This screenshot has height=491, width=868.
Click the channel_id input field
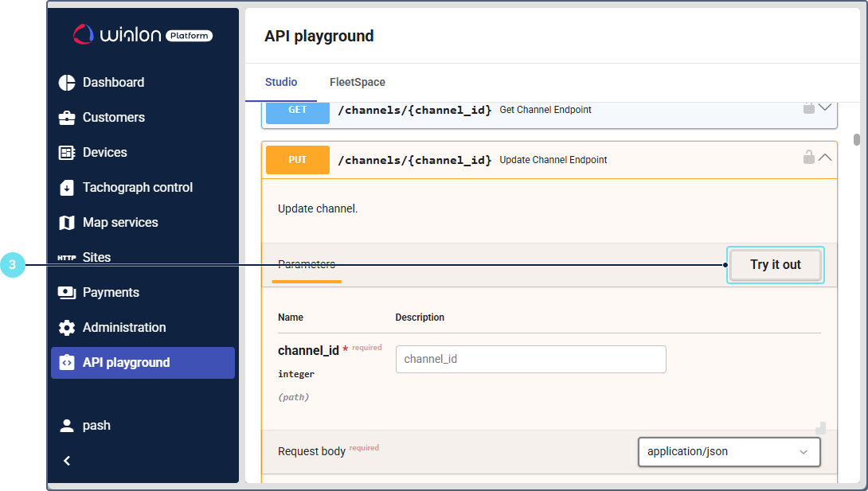[x=530, y=360]
